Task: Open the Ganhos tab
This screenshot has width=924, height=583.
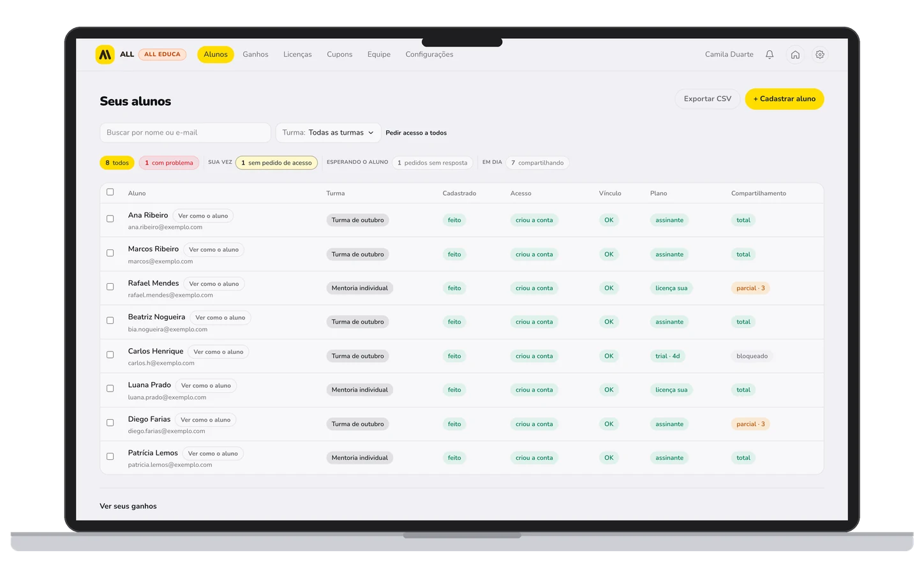Action: pos(255,54)
